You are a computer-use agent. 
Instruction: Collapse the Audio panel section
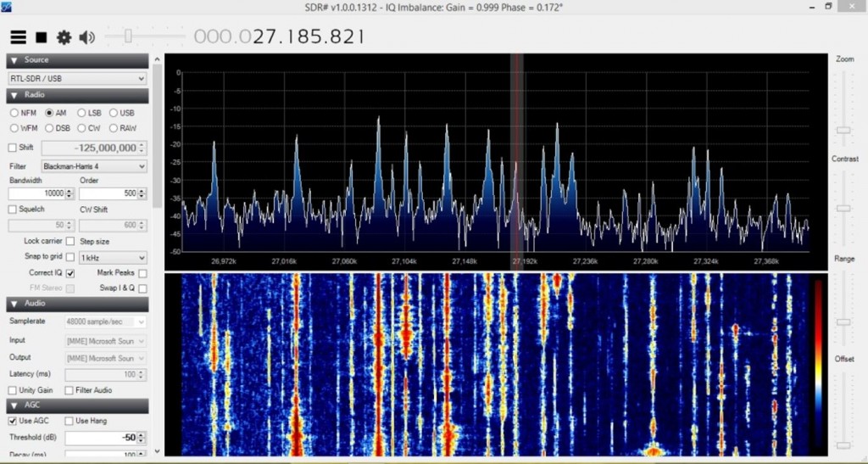click(x=14, y=304)
